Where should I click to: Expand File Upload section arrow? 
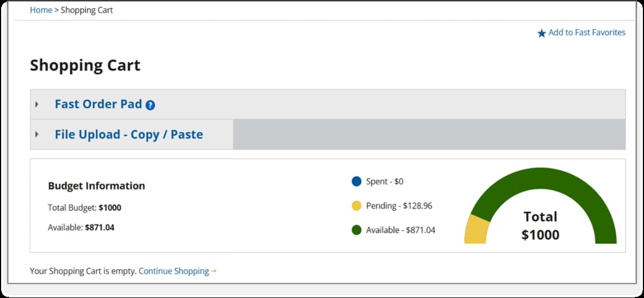37,135
